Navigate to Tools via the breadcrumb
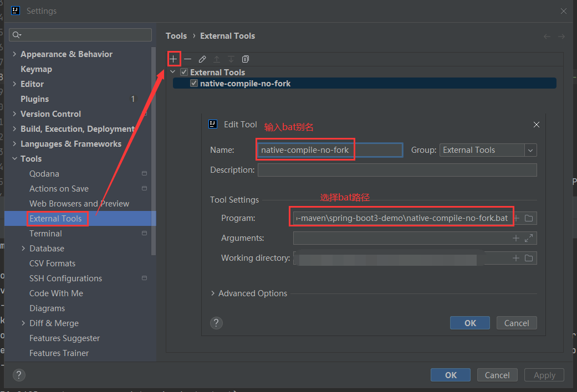This screenshot has height=392, width=577. tap(176, 35)
